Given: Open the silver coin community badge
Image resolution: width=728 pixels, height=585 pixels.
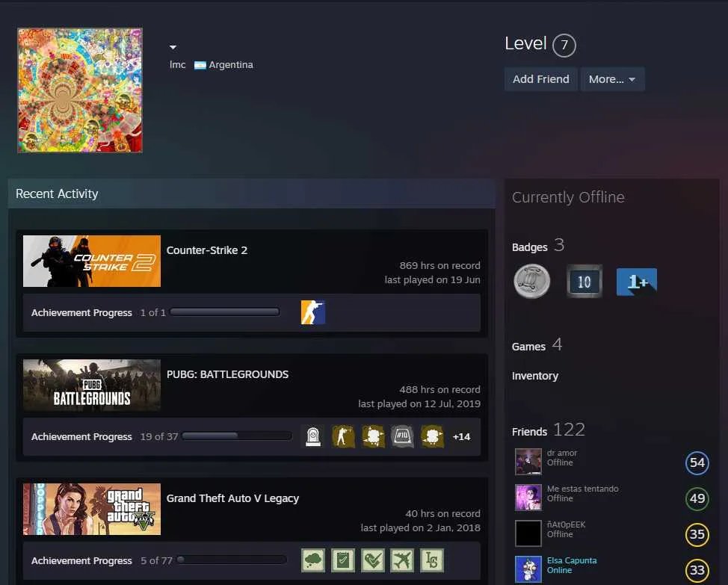Looking at the screenshot, I should coord(532,281).
